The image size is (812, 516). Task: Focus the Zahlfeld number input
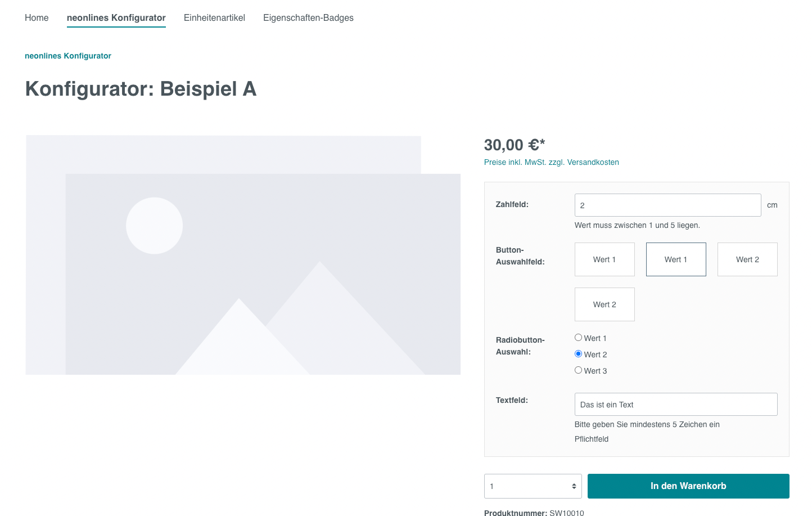[x=667, y=205]
